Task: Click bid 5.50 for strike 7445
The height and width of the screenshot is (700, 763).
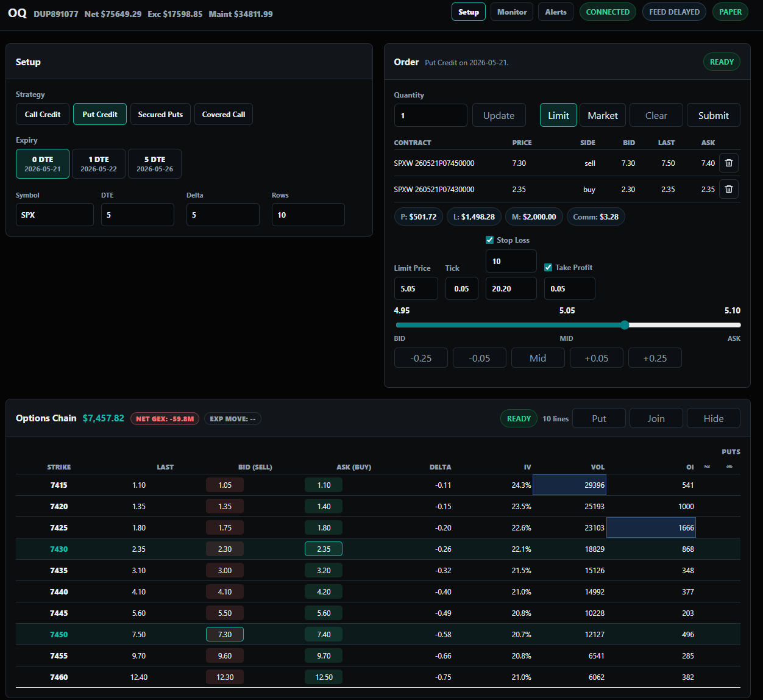Action: click(x=225, y=613)
